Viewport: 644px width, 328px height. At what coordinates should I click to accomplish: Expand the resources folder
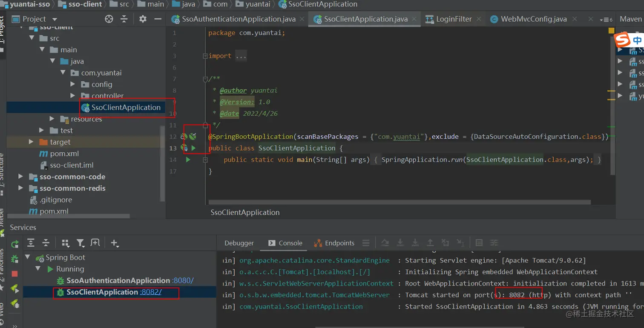pos(52,119)
